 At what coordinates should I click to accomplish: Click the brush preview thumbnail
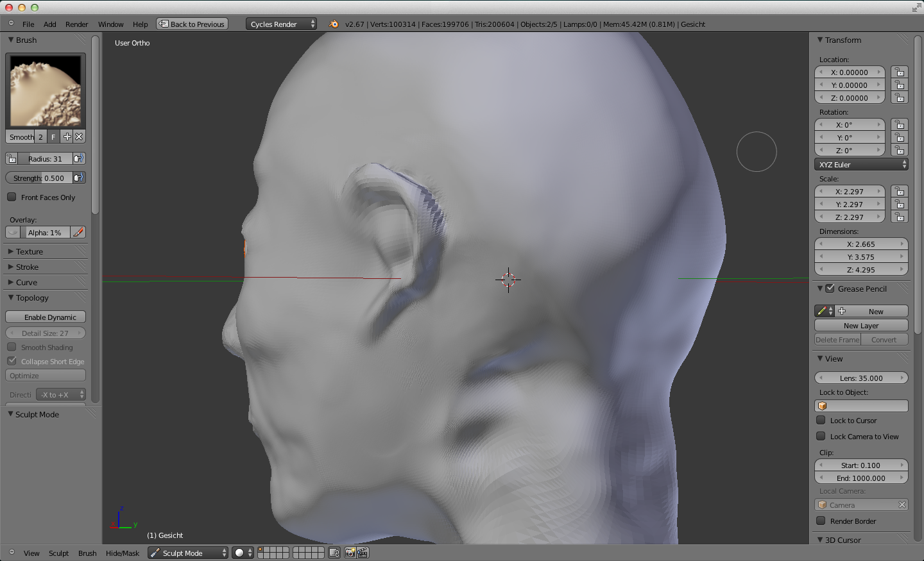(x=46, y=90)
